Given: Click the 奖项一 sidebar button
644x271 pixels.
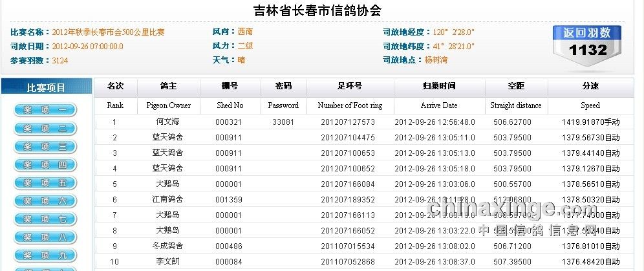Looking at the screenshot, I should [x=45, y=111].
